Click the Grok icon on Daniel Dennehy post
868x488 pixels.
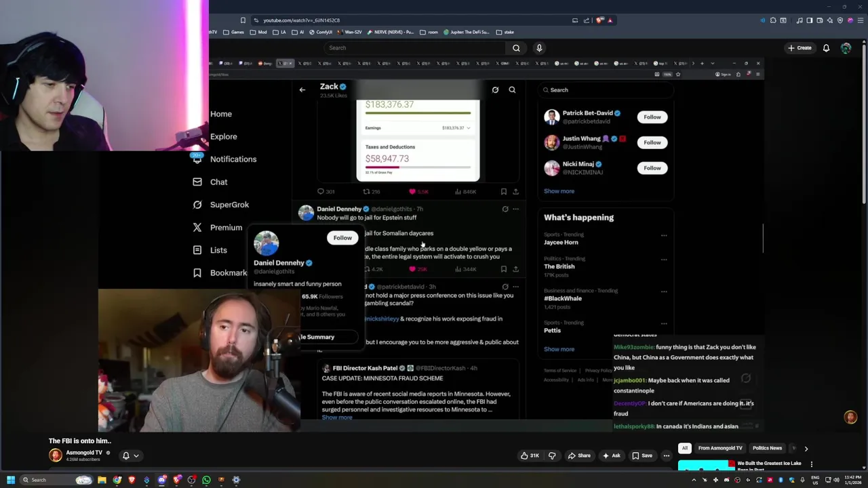pos(505,209)
